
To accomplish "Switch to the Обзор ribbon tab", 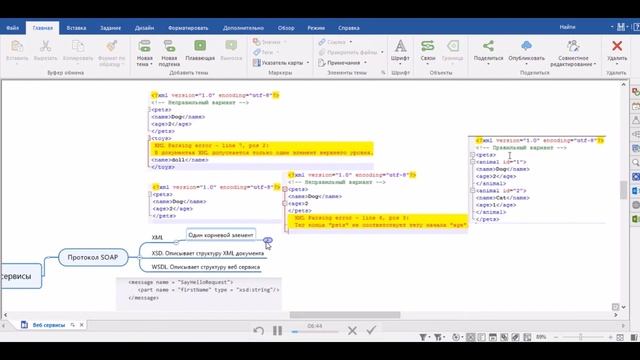I will point(286,28).
